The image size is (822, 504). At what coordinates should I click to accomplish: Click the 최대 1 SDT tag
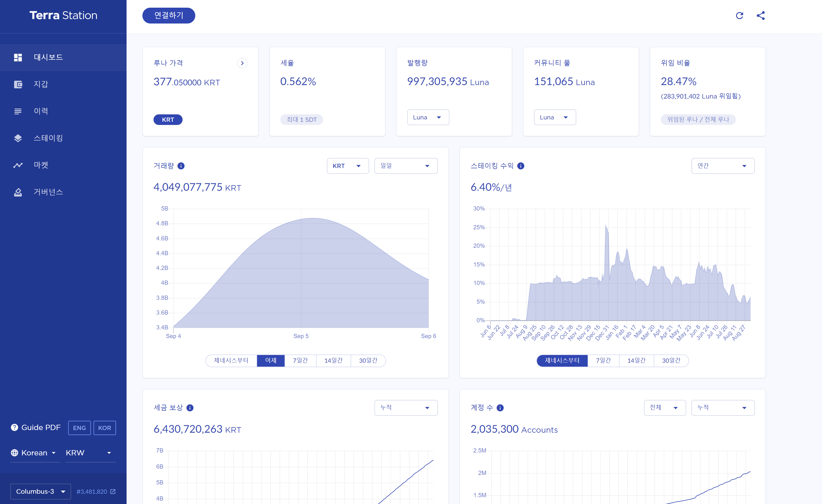(301, 120)
